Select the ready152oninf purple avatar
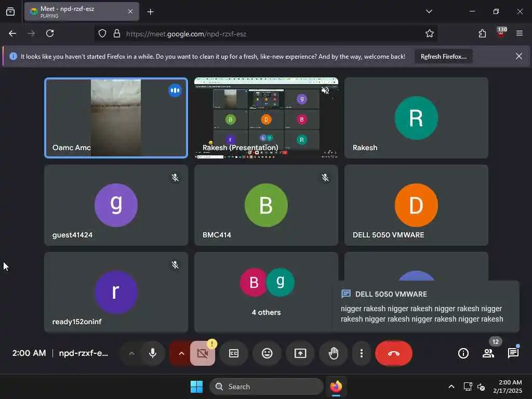This screenshot has width=532, height=399. 116,292
